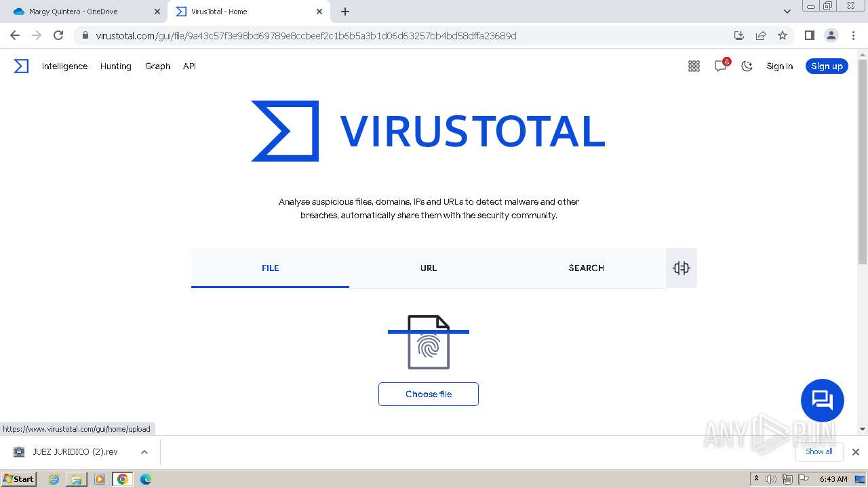The width and height of the screenshot is (868, 488).
Task: Select the URL tab
Action: [x=429, y=268]
